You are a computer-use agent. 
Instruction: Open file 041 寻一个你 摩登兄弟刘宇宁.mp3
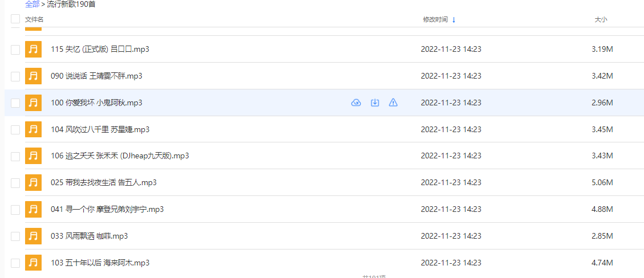click(107, 210)
